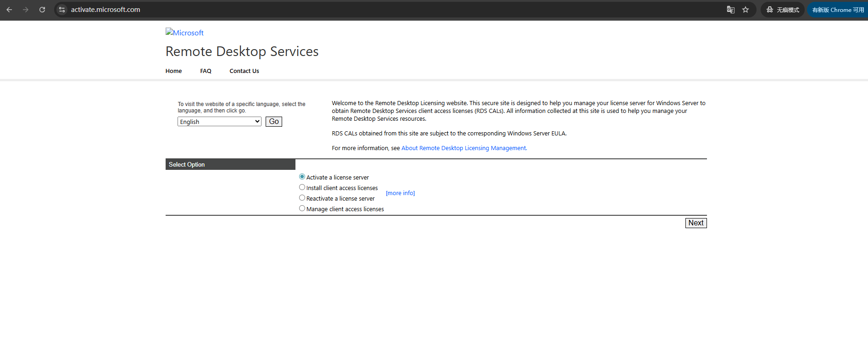The height and width of the screenshot is (353, 868).
Task: Open the Contact Us navigation item
Action: click(244, 71)
